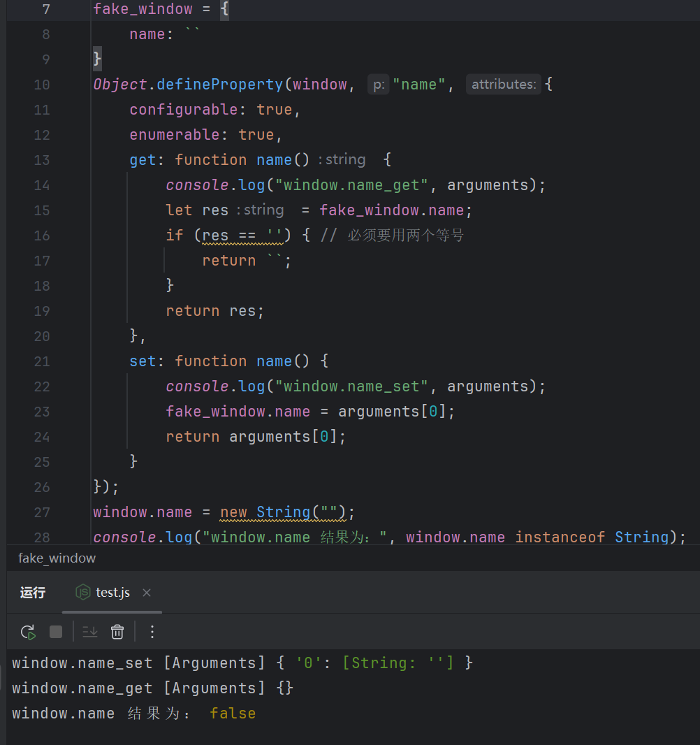Screen dimensions: 700x745
Task: Click the "attributes:" parameter inlay hint
Action: coord(504,85)
